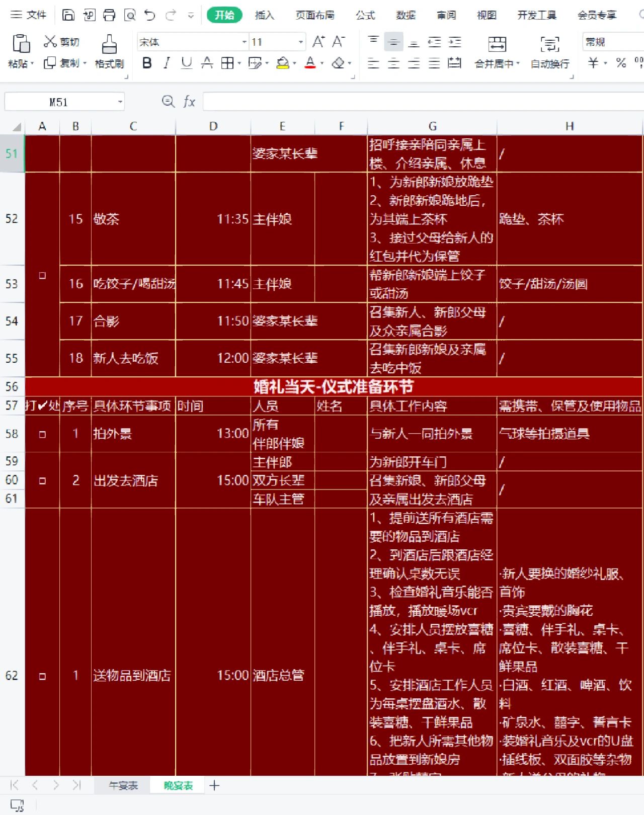Viewport: 644px width, 815px height.
Task: Click the 格式刷 format painter button
Action: pos(109,52)
